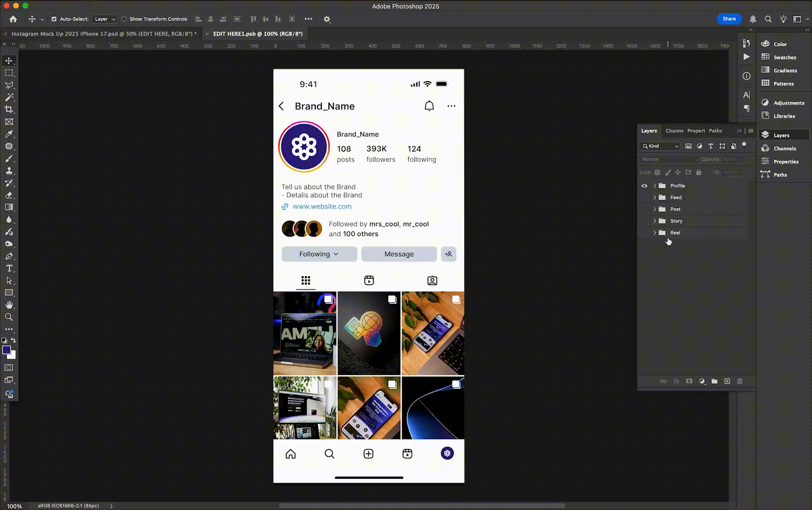Open the Gradients panel button
Screen dimensions: 812x510
779,70
